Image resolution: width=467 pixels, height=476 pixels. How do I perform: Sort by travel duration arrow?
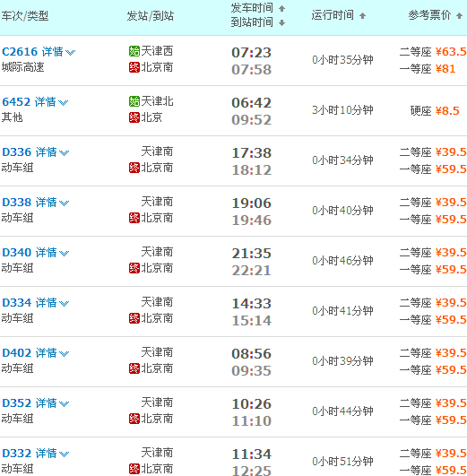tap(362, 16)
